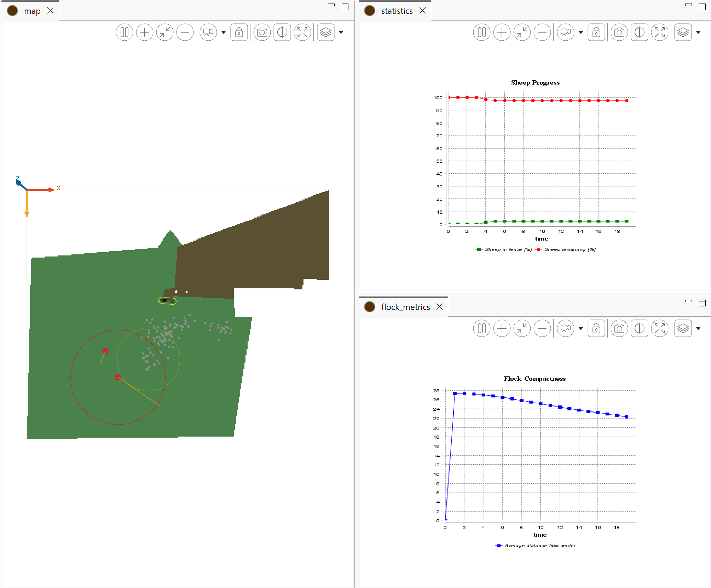Open the map camera dropdown arrow
The image size is (711, 588).
(x=224, y=33)
